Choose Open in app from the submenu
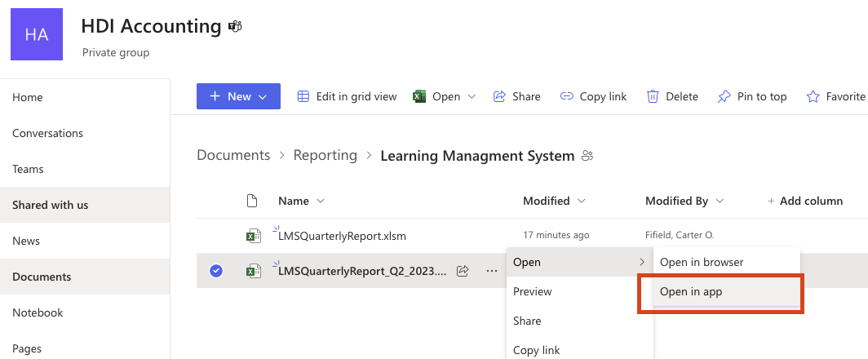The image size is (868, 359). coord(691,291)
